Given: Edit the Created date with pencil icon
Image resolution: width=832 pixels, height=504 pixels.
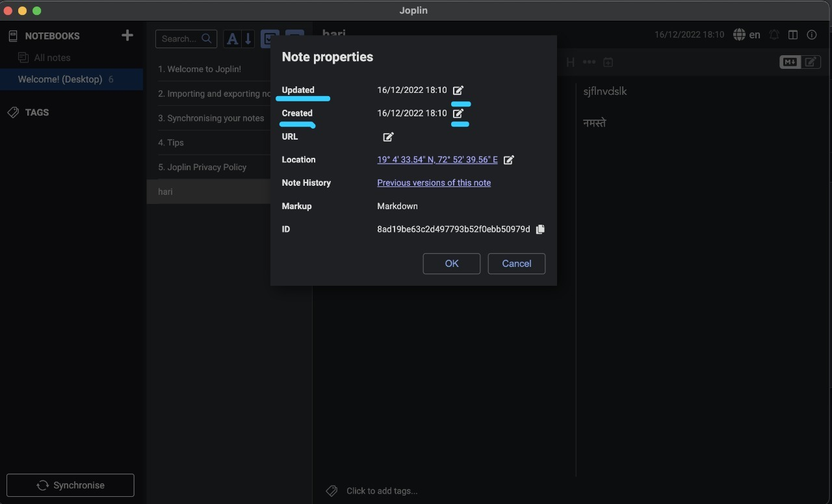Looking at the screenshot, I should pos(458,113).
